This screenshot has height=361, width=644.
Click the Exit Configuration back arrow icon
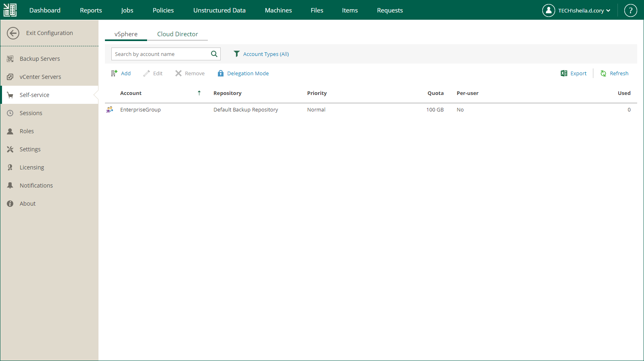click(x=13, y=33)
